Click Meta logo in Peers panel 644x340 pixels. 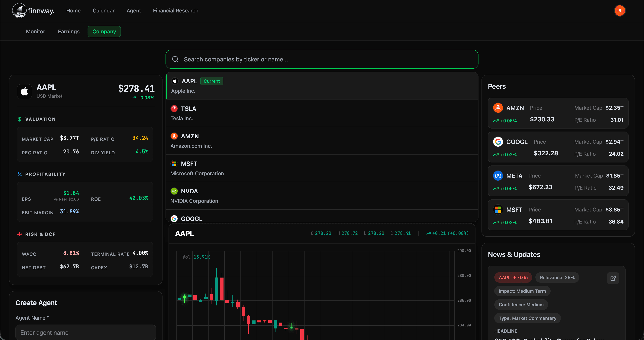(x=498, y=176)
